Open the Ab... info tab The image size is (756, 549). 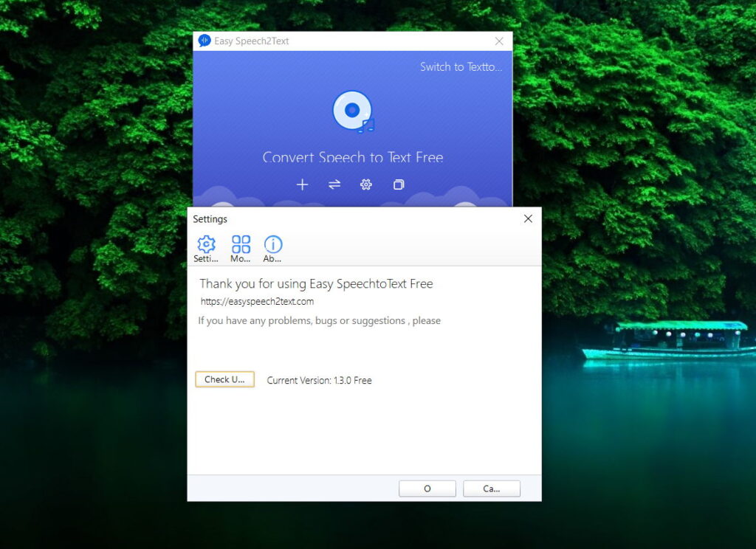273,249
